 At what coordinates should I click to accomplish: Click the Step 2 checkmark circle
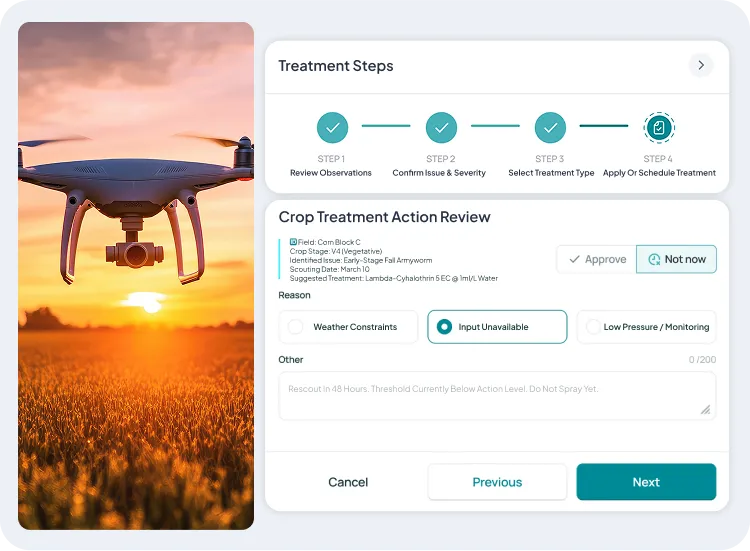pos(441,128)
